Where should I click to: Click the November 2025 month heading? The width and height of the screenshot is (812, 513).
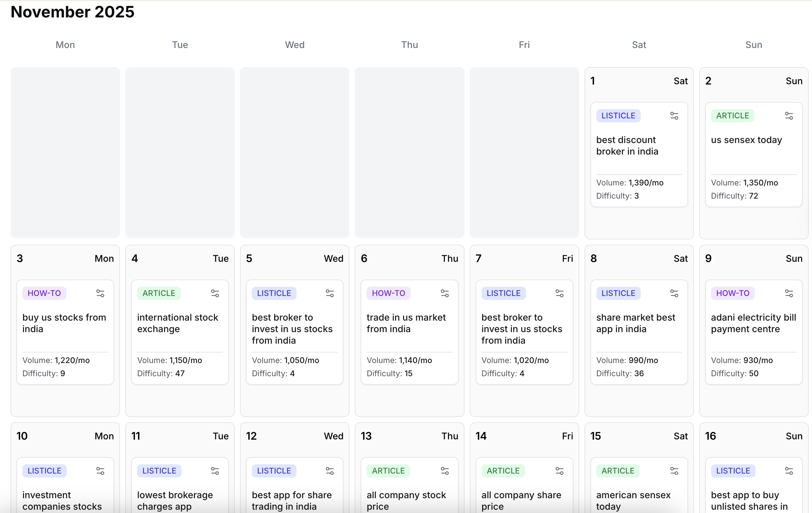coord(73,12)
